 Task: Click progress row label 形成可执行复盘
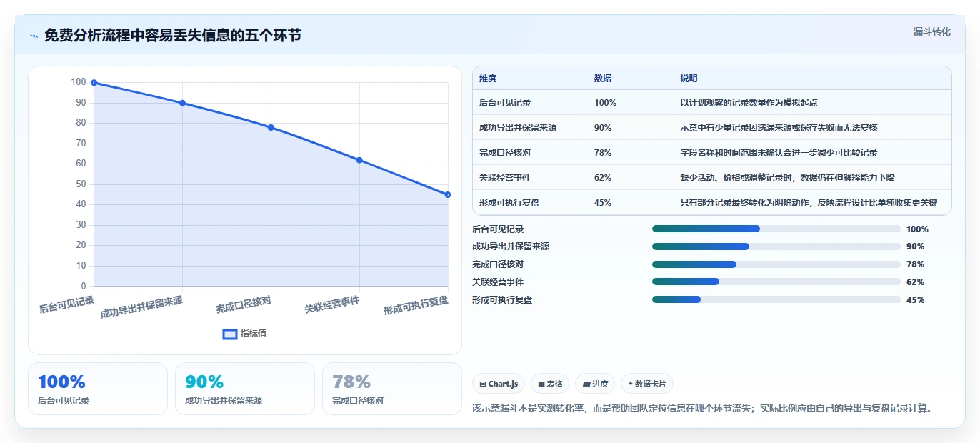(502, 300)
